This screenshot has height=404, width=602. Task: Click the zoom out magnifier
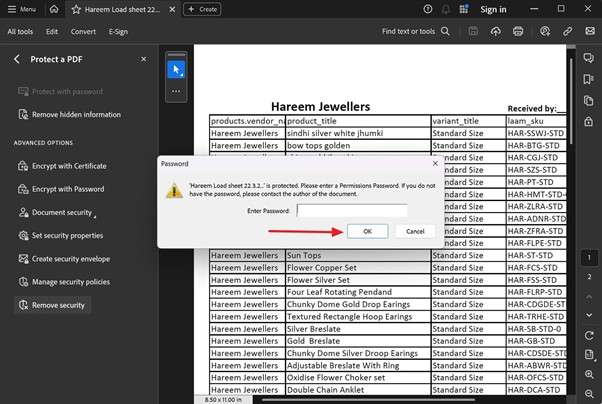tap(589, 393)
